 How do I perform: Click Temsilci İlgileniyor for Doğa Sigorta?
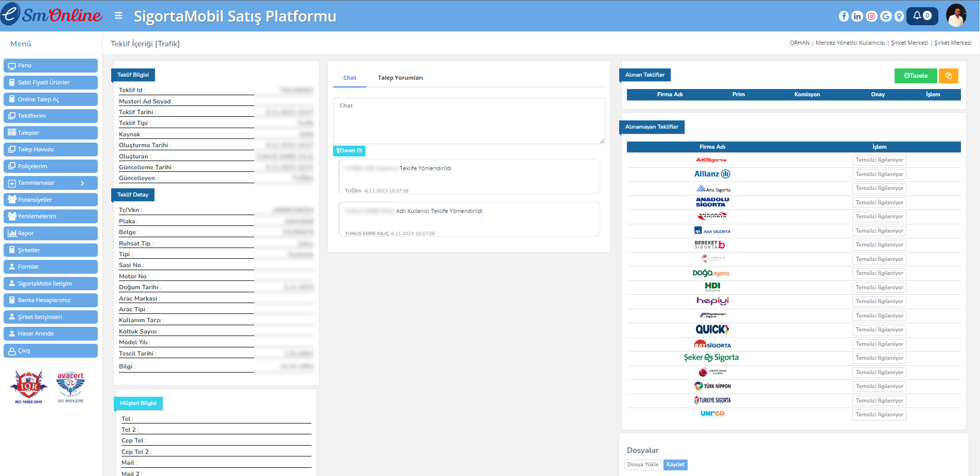tap(879, 273)
